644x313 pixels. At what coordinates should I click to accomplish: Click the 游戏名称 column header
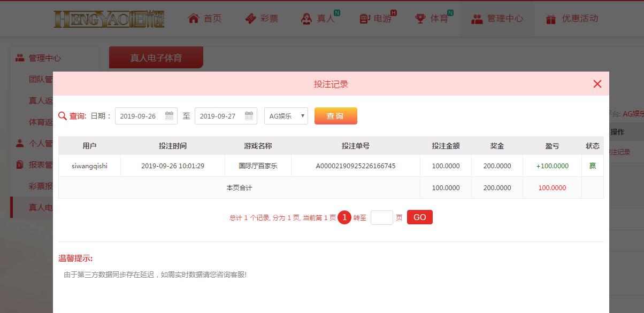coord(258,146)
